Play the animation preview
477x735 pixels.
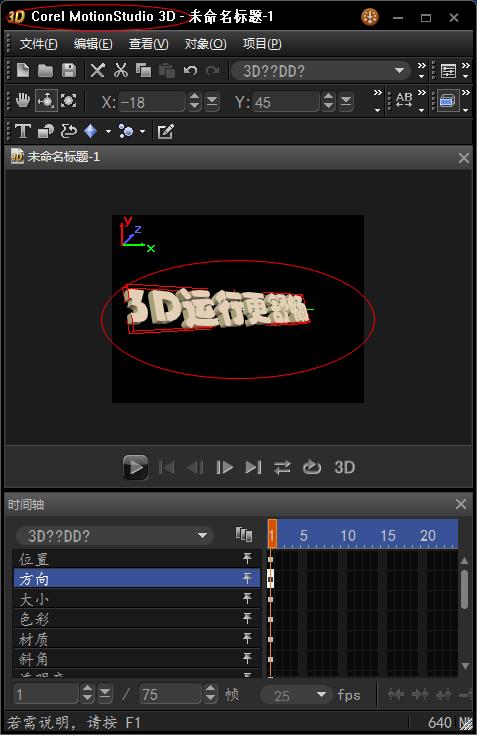pyautogui.click(x=135, y=467)
